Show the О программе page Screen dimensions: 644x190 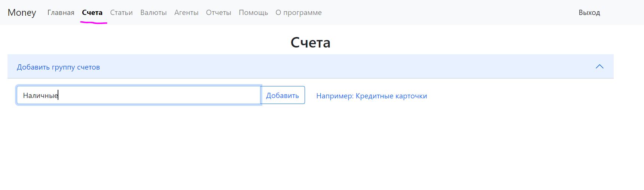coord(299,12)
